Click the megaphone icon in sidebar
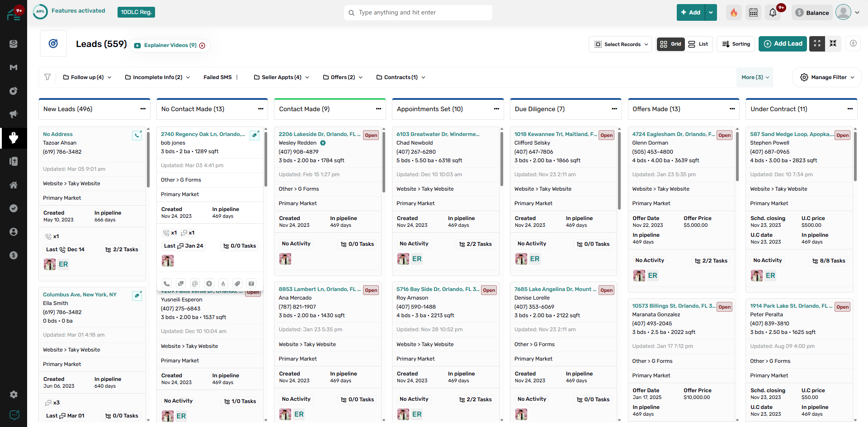Screen dimensions: 868x427 14,114
